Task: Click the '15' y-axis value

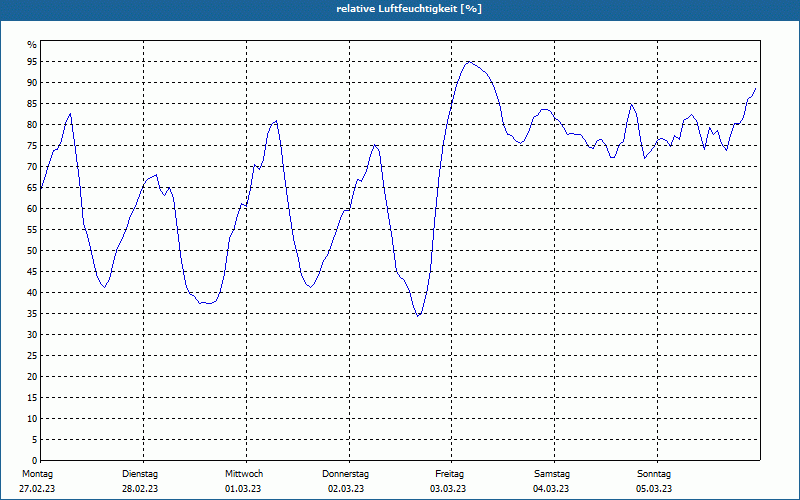Action: click(x=32, y=397)
